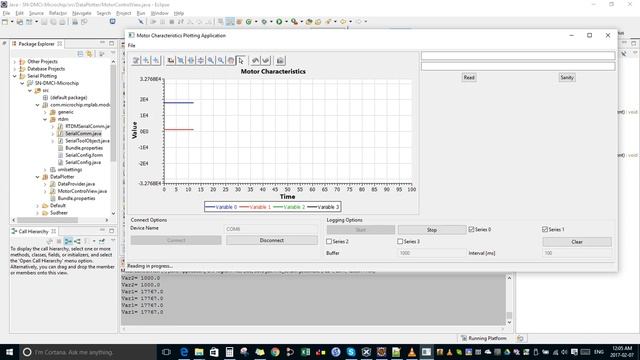Image resolution: width=640 pixels, height=360 pixels.
Task: Select the panning hand tool in plot toolbar
Action: 231,60
